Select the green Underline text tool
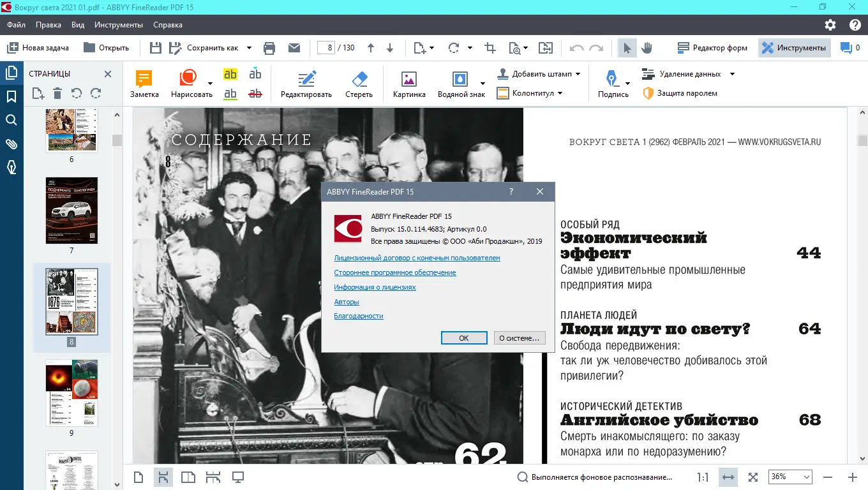This screenshot has width=868, height=490. (230, 94)
